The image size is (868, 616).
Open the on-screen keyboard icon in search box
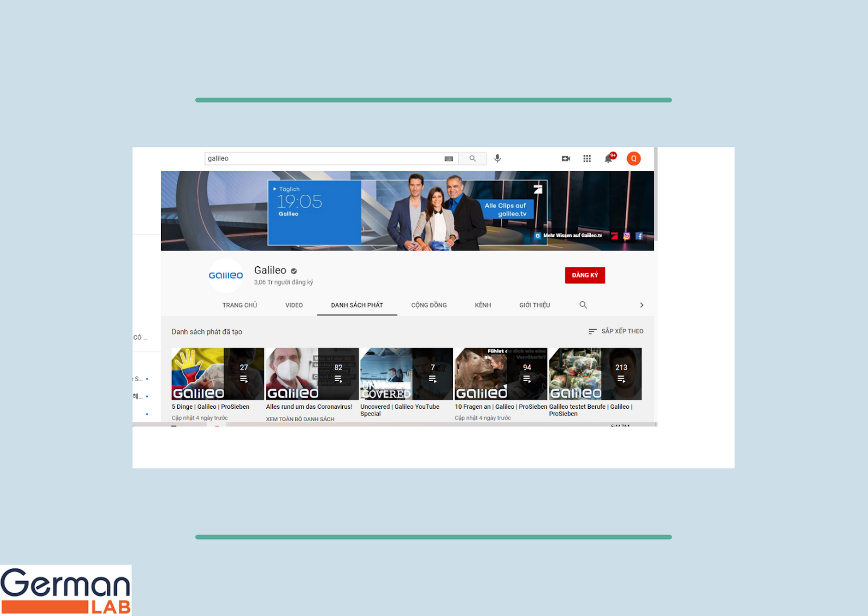pos(449,159)
